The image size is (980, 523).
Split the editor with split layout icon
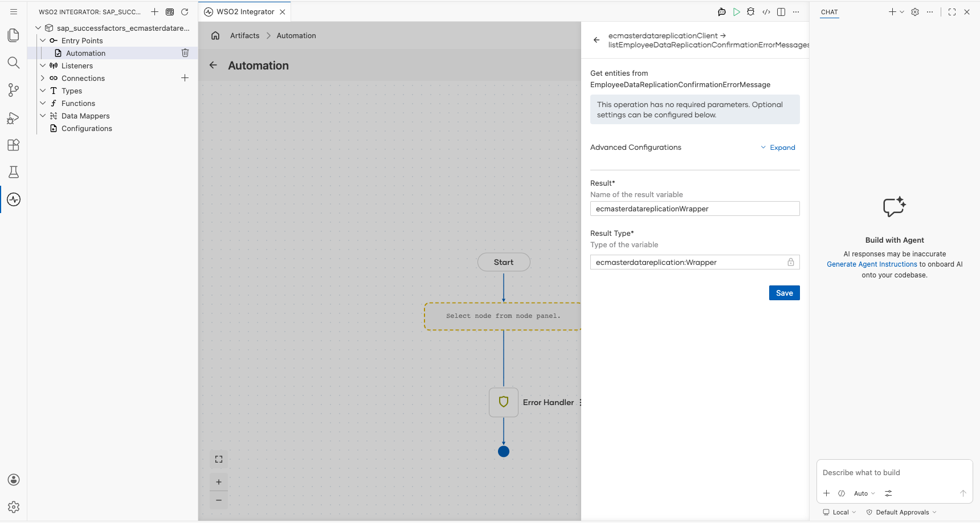click(x=781, y=12)
